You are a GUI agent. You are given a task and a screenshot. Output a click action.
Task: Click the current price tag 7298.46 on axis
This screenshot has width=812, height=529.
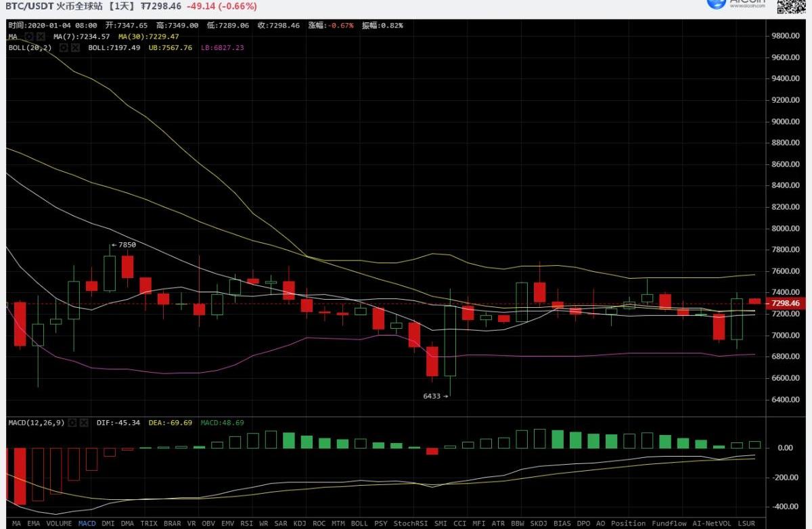tap(785, 304)
